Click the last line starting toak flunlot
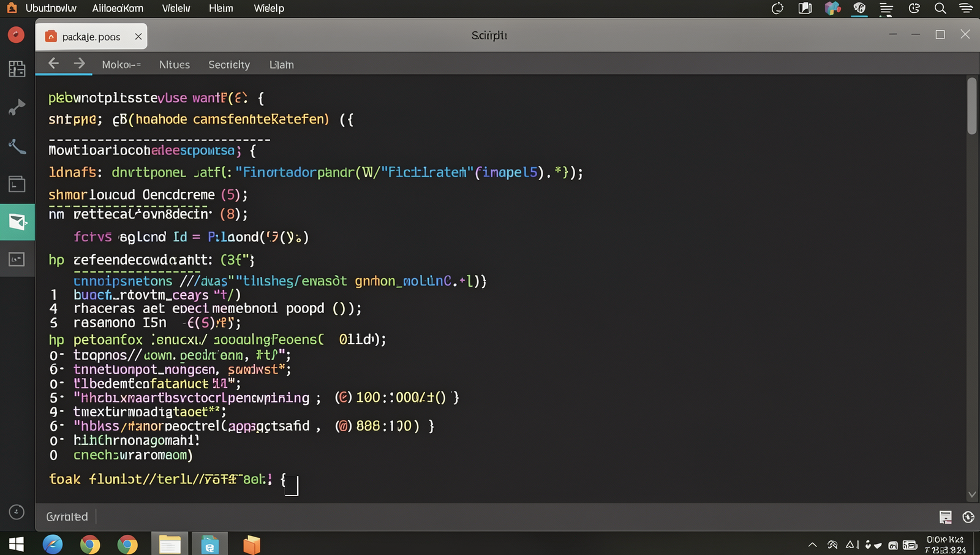Screen dimensions: 980x555 pos(167,479)
